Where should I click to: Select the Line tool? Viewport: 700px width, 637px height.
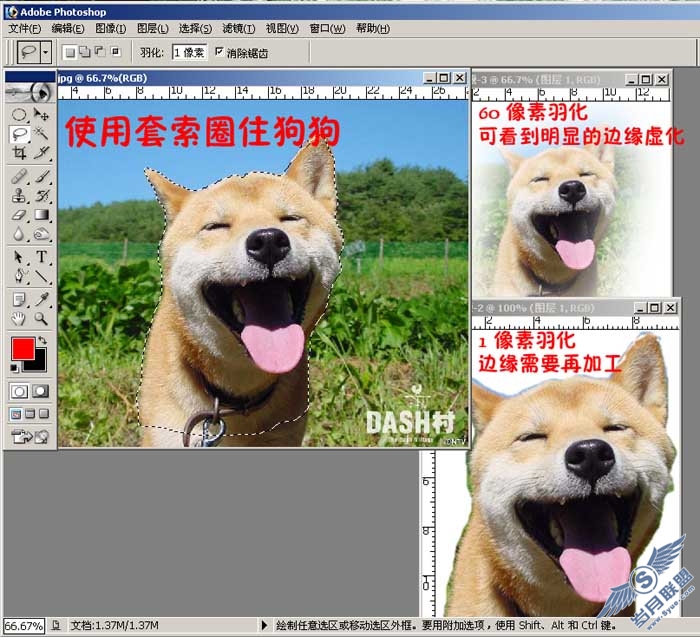click(42, 276)
